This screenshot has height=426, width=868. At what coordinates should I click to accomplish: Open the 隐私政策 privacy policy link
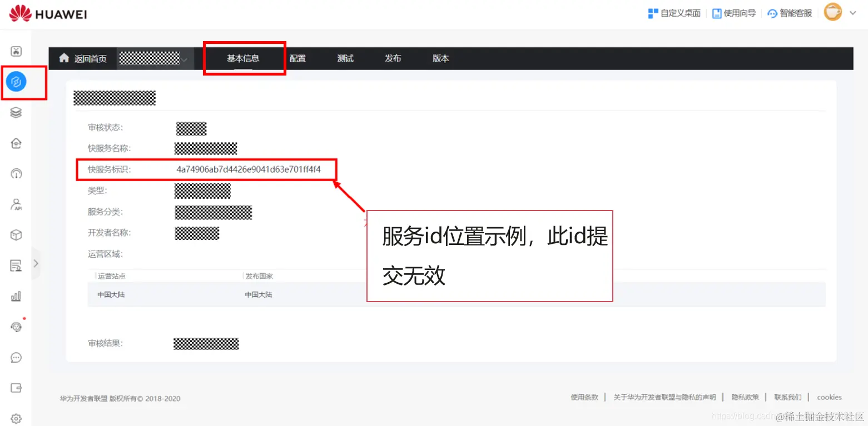(x=745, y=397)
